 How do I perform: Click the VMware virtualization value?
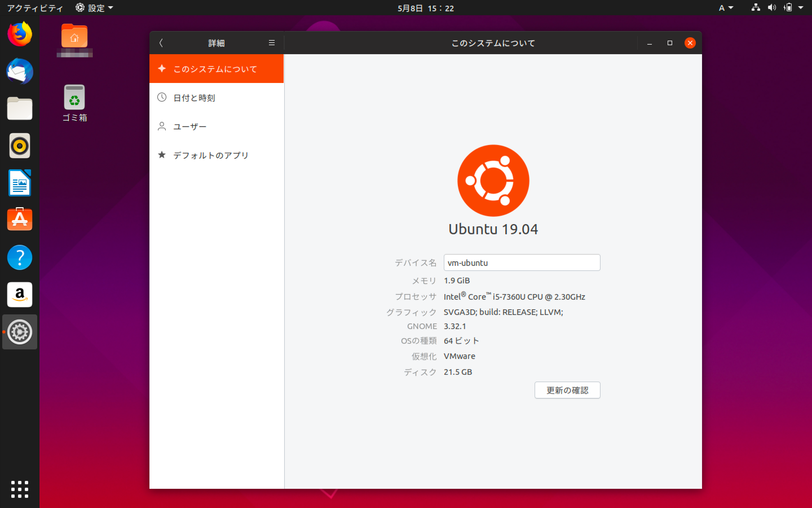(459, 356)
